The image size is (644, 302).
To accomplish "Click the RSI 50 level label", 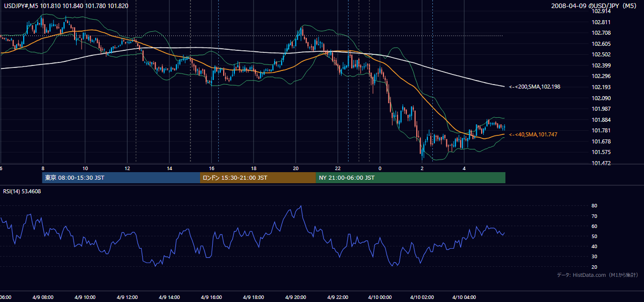I will [x=595, y=236].
